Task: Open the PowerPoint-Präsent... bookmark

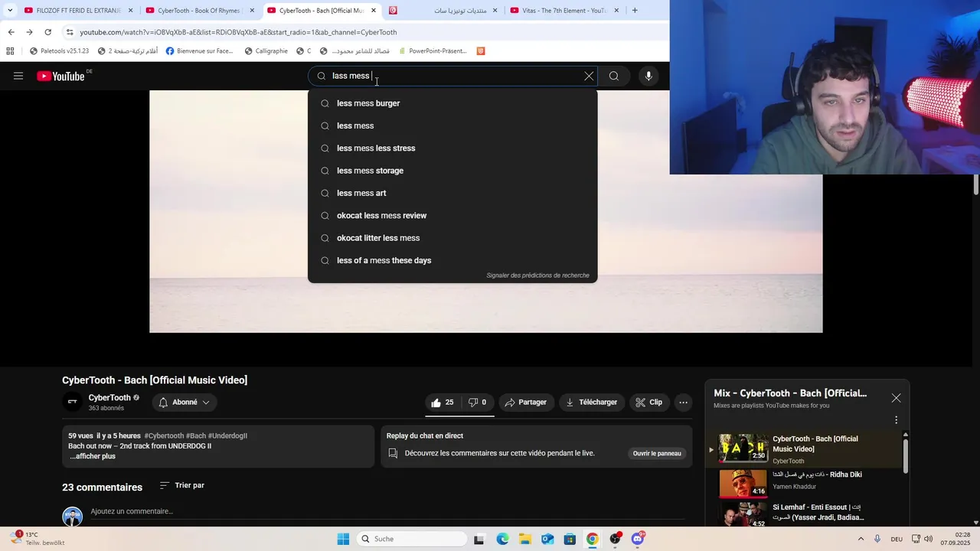Action: coord(432,51)
